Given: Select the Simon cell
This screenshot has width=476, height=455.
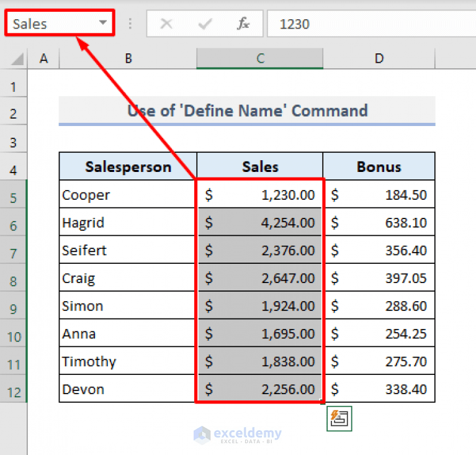Looking at the screenshot, I should (127, 305).
